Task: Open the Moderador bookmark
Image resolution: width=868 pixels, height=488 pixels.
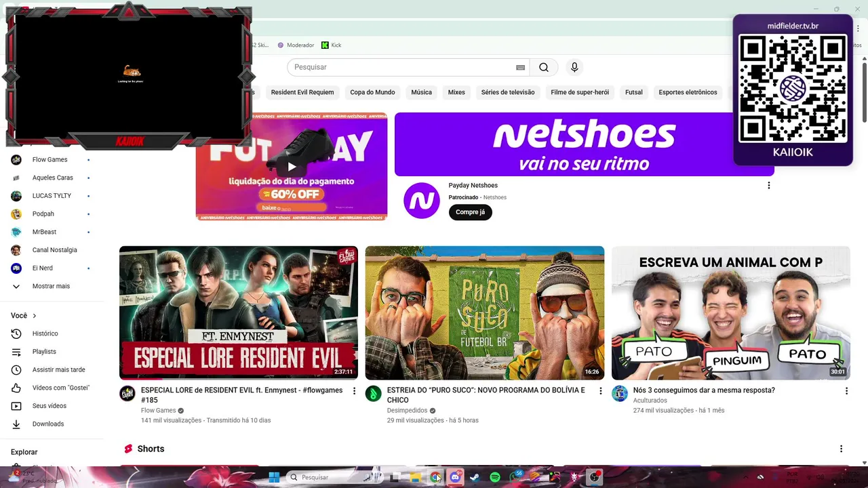Action: 296,45
